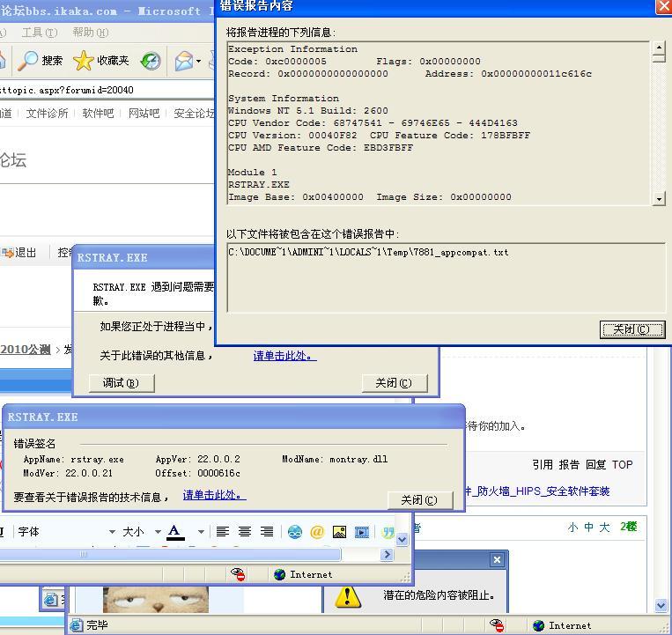
Task: Set post font size to 中
Action: coord(589,527)
